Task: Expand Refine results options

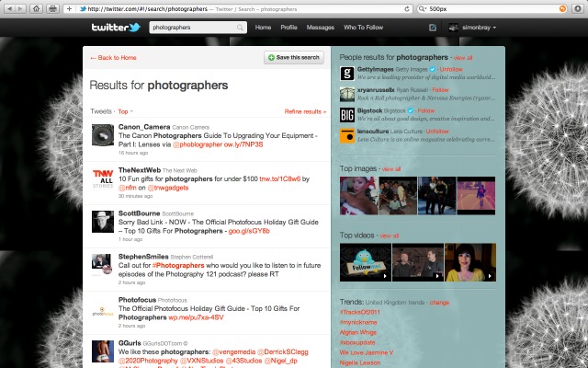Action: coord(305,111)
